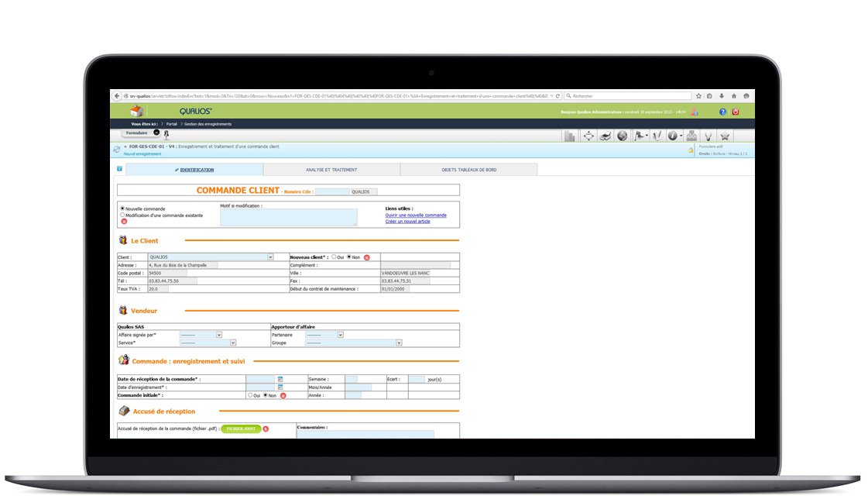Select the lightbulb icon in the toolbar
Screen dimensions: 868x496
click(x=708, y=135)
